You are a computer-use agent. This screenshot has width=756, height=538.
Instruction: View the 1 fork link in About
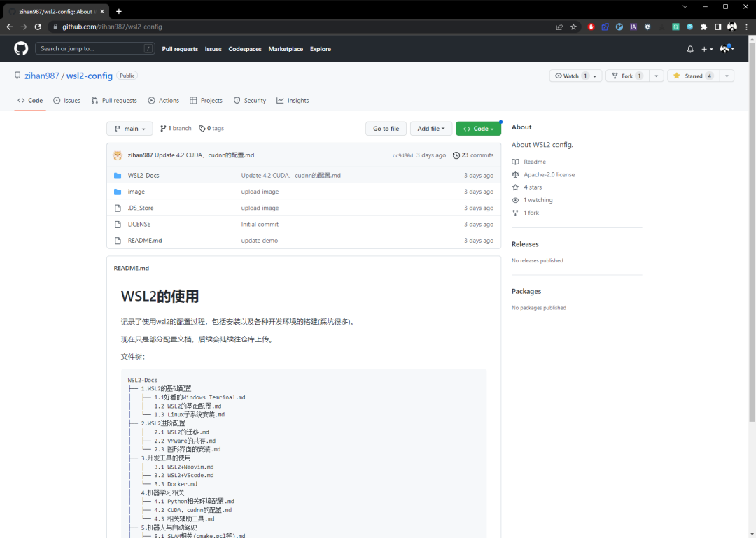click(x=531, y=213)
